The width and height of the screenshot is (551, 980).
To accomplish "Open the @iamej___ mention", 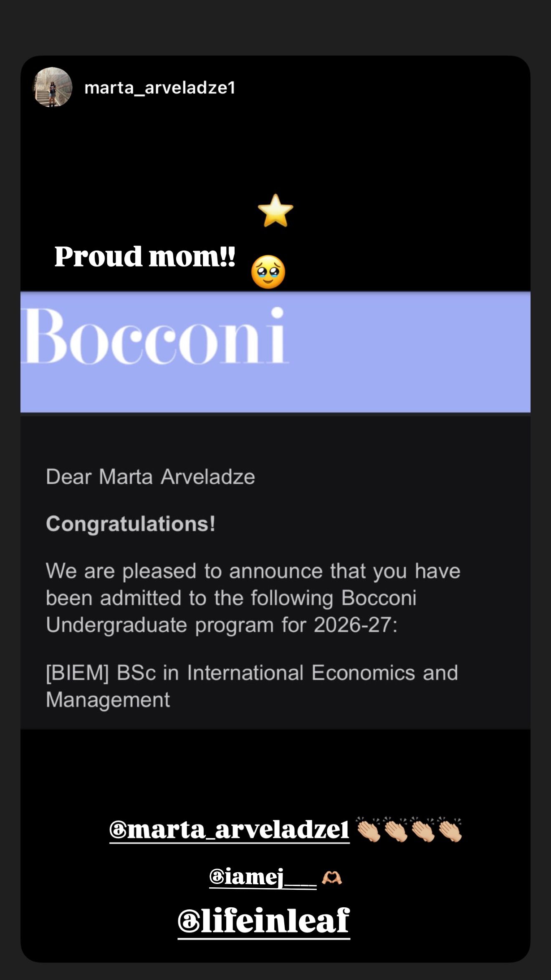I will pyautogui.click(x=262, y=877).
